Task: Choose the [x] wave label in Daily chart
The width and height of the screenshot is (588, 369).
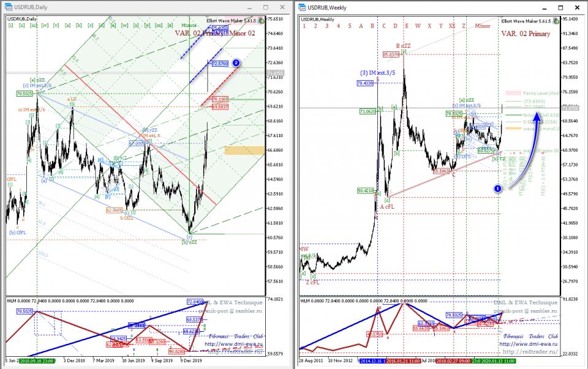Action: 136,26
